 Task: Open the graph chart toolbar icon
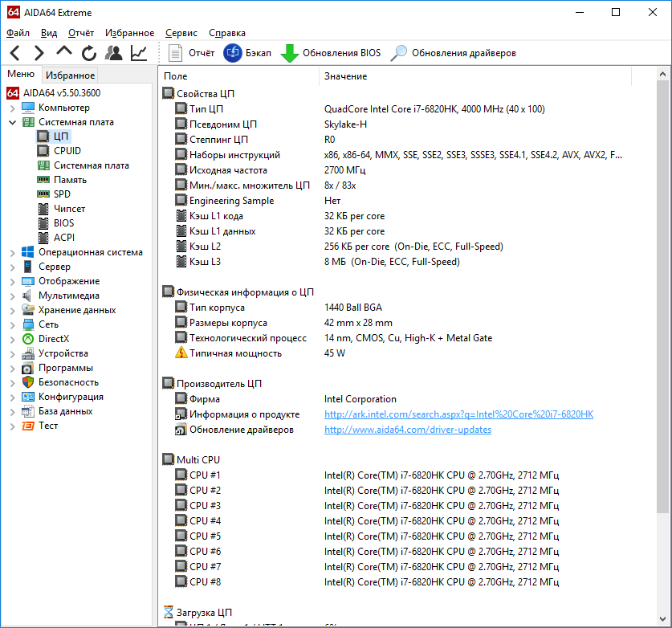tap(139, 53)
